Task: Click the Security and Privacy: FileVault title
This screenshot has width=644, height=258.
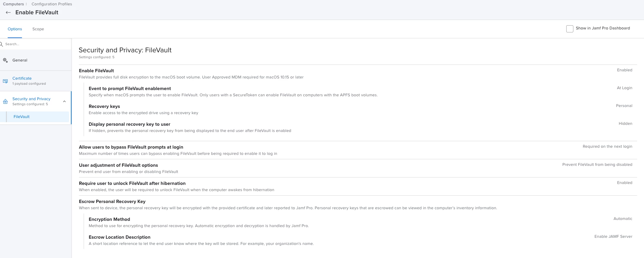Action: (125, 50)
